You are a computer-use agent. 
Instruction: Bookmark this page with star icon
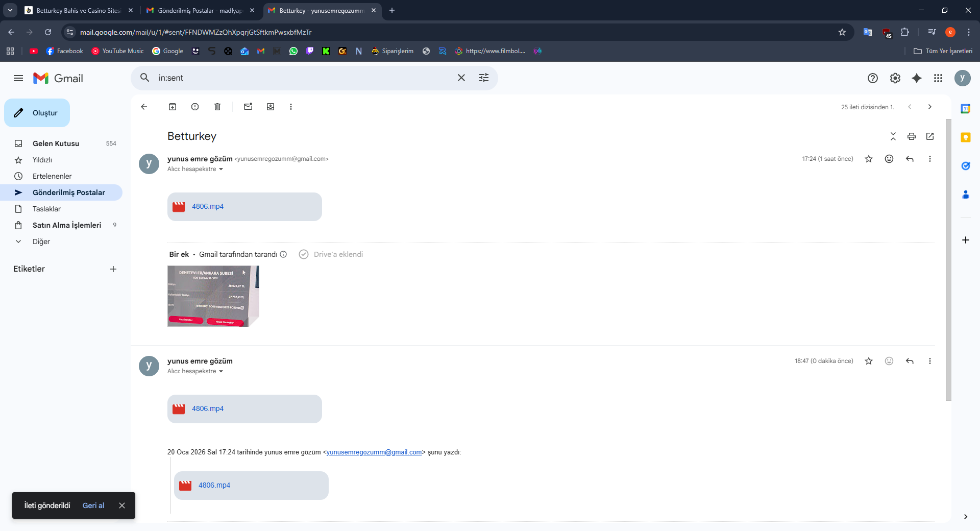pyautogui.click(x=842, y=32)
